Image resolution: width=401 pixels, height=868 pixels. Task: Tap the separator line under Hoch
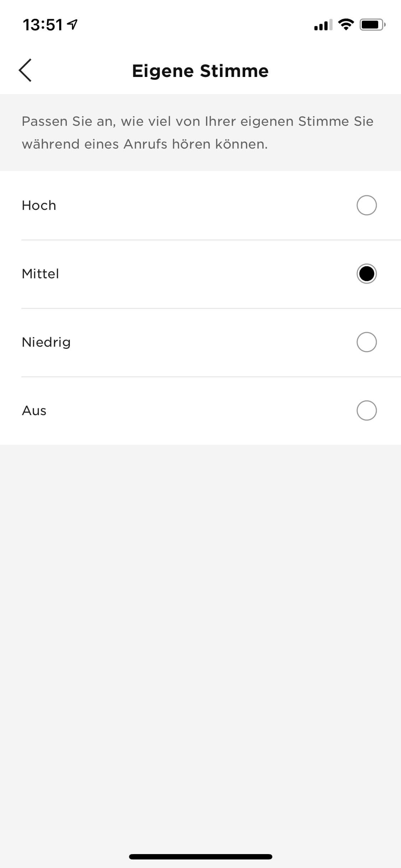[211, 240]
